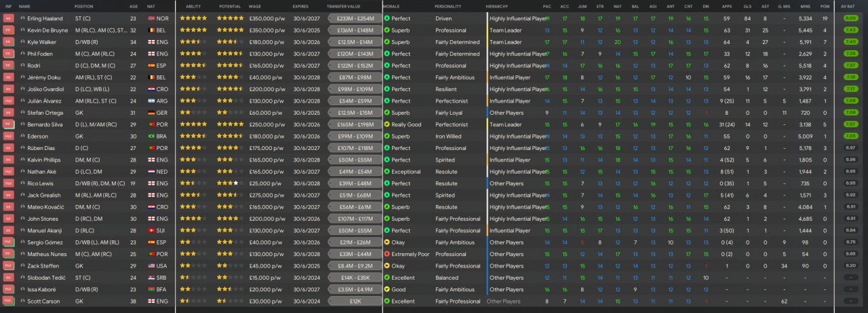Click the Spain flag in Rodri's row
This screenshot has width=868, height=313.
coord(151,66)
